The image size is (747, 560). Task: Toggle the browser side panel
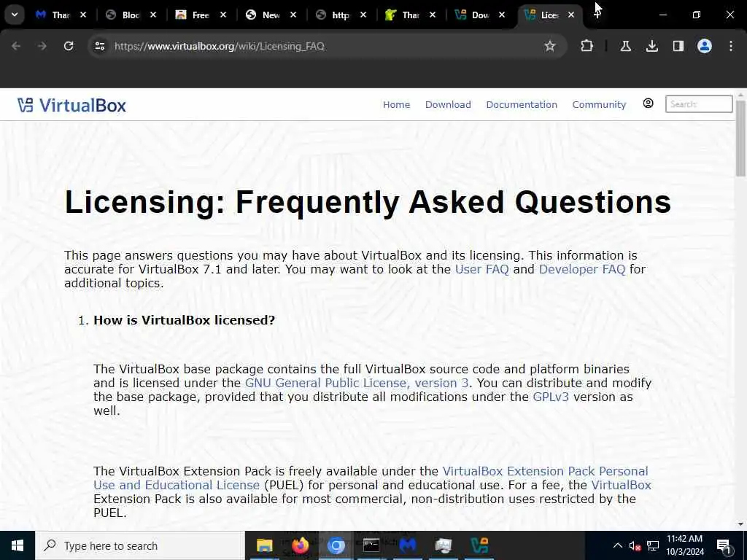[x=678, y=46]
